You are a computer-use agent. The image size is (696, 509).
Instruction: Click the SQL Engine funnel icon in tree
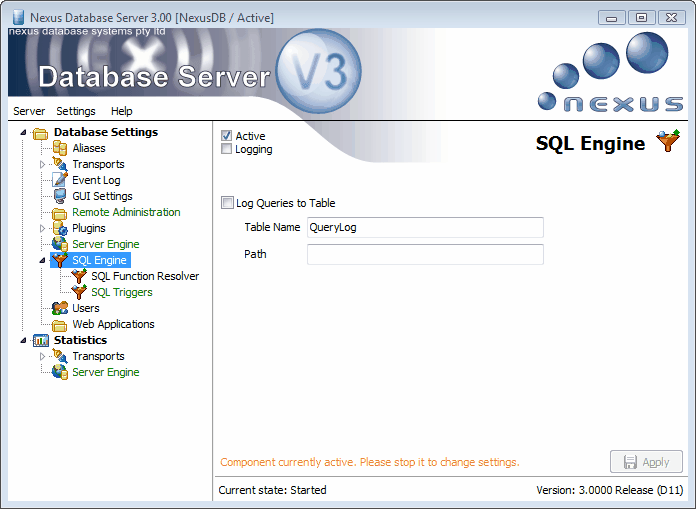[x=60, y=260]
